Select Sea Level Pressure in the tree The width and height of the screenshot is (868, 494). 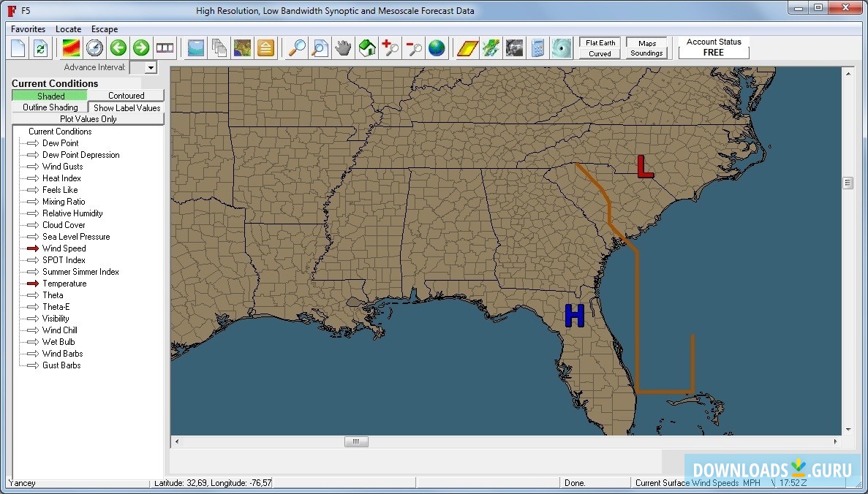tap(76, 237)
